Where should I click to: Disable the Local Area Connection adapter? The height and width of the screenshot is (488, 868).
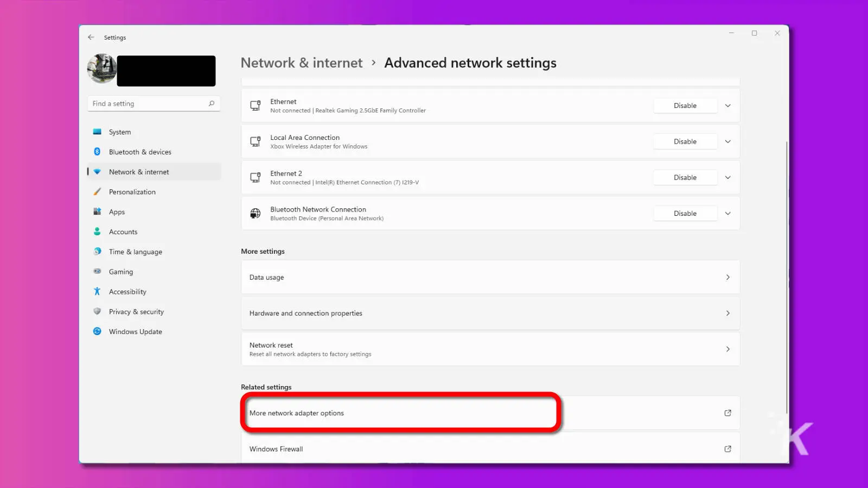[685, 142]
